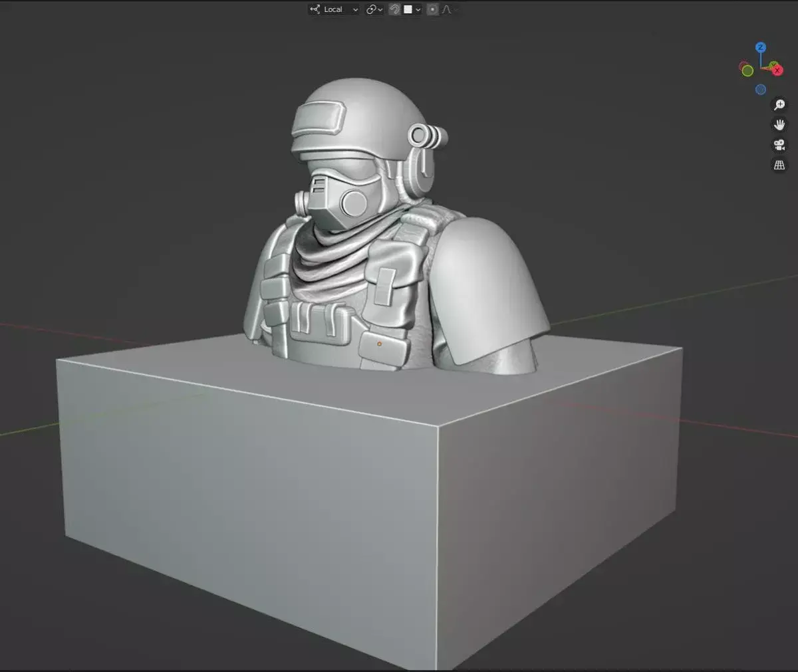Click the negative Z ball below the gizmo
Image resolution: width=798 pixels, height=672 pixels.
(761, 89)
